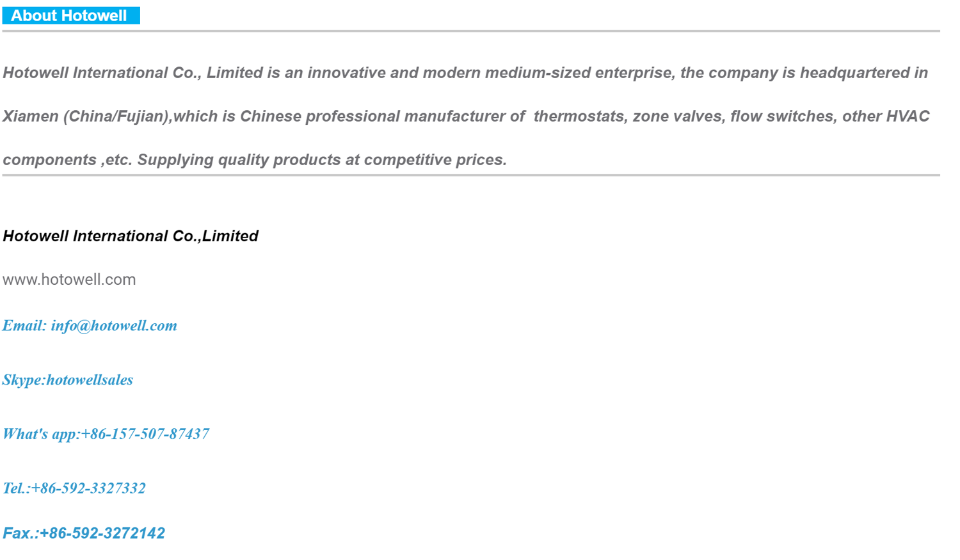Click "(China/Fujian)" in the description text

(116, 116)
